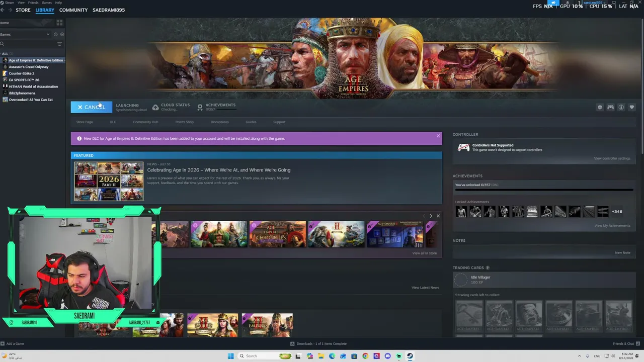This screenshot has width=644, height=362.
Task: Click View controller settings link
Action: [x=612, y=158]
